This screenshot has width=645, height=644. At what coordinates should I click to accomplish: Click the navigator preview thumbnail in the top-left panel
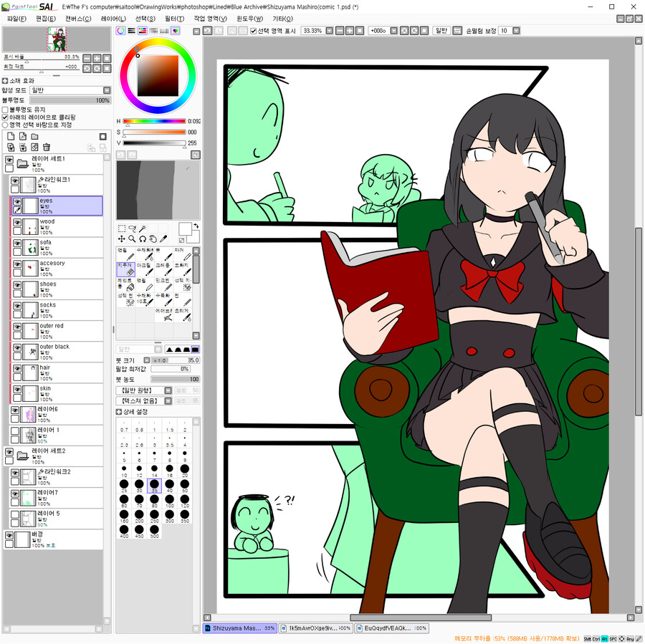pyautogui.click(x=57, y=39)
